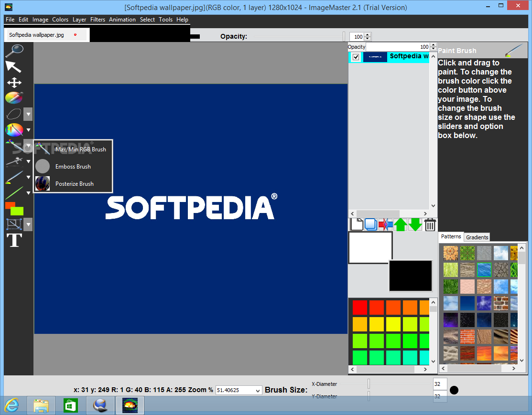Open the Image menu
The width and height of the screenshot is (532, 415).
pos(40,19)
